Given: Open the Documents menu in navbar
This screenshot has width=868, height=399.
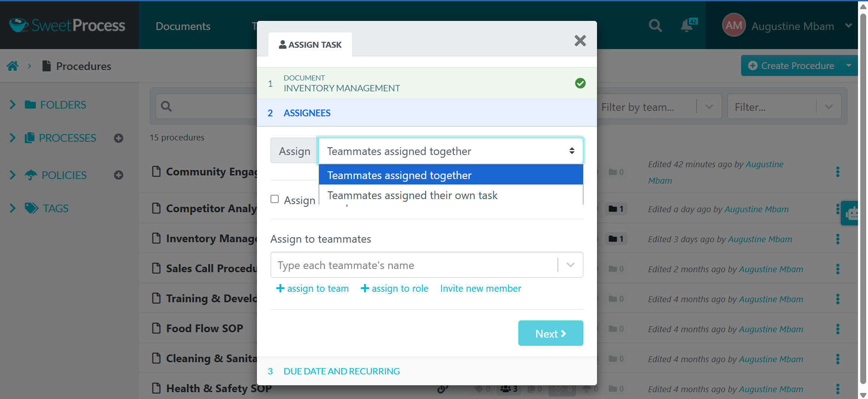Looking at the screenshot, I should click(183, 26).
